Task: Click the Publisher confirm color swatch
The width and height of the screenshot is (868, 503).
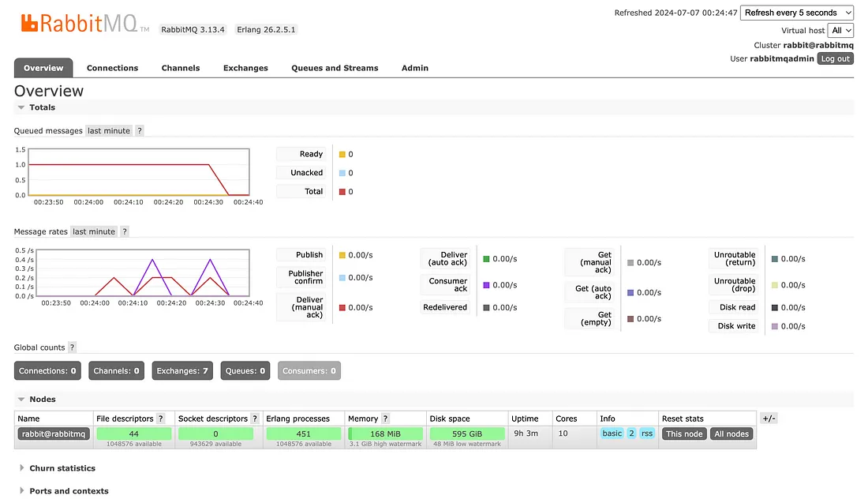Action: tap(342, 277)
